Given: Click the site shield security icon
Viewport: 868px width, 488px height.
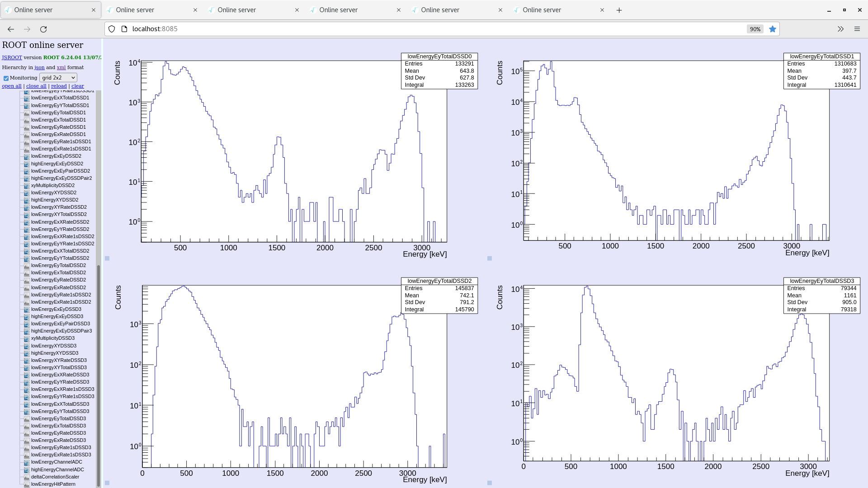Looking at the screenshot, I should (x=112, y=29).
